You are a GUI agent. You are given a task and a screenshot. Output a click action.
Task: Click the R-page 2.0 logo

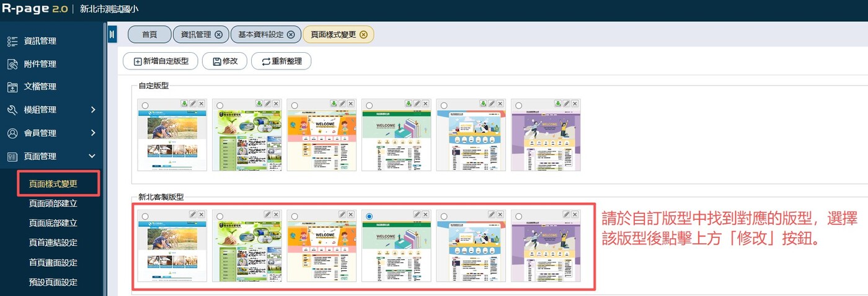(x=33, y=9)
